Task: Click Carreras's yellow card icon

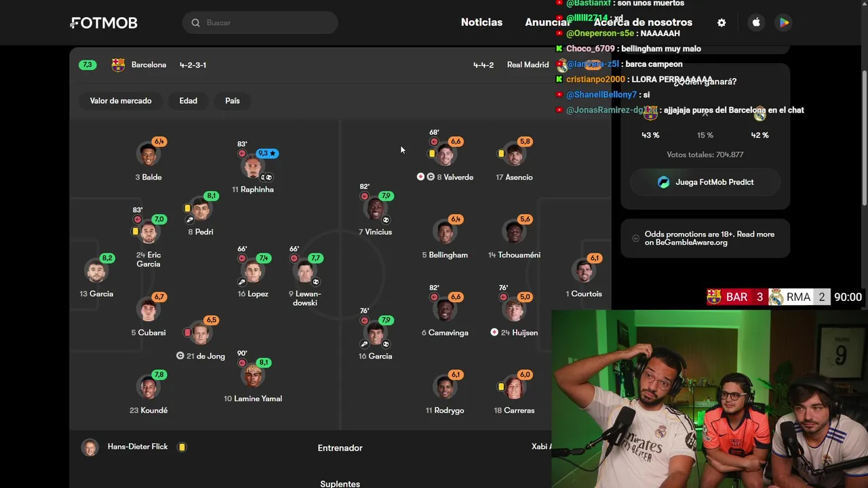Action: [x=501, y=386]
